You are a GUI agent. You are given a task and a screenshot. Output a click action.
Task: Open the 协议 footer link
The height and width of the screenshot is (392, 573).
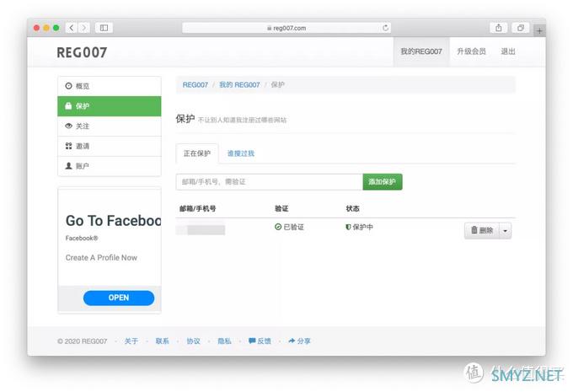point(193,341)
